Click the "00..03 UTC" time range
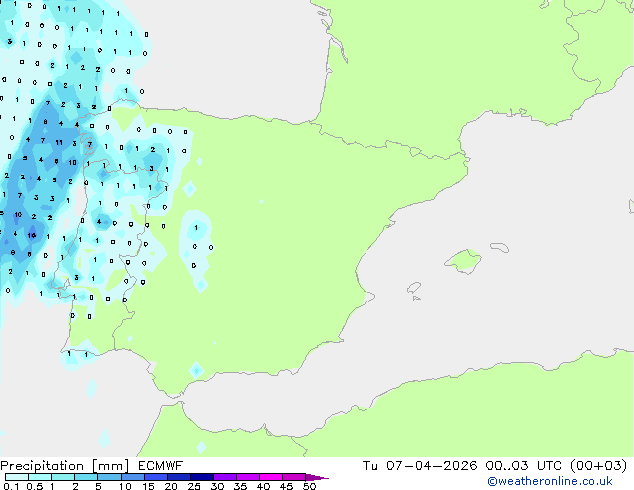This screenshot has height=490, width=634. [x=524, y=466]
